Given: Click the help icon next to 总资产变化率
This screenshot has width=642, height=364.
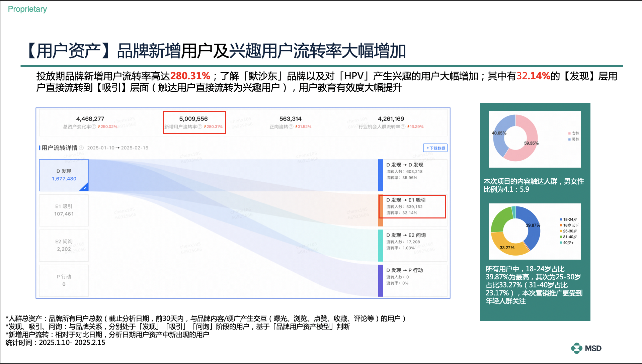Looking at the screenshot, I should point(94,127).
